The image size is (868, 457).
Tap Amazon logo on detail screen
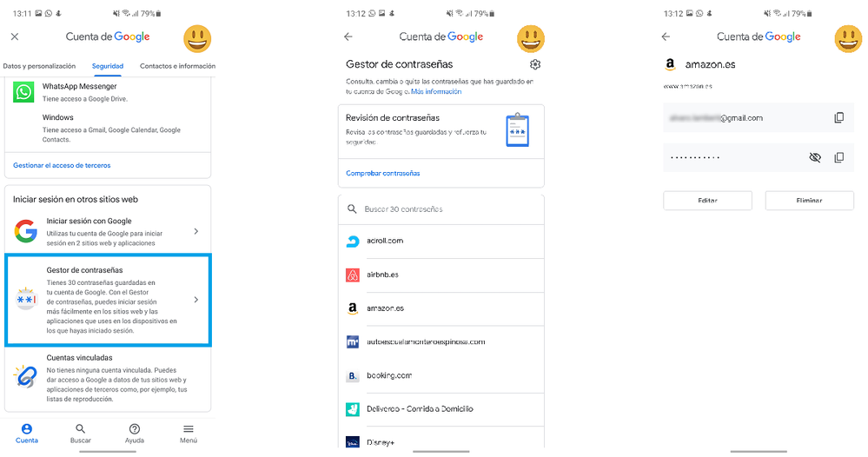(671, 65)
